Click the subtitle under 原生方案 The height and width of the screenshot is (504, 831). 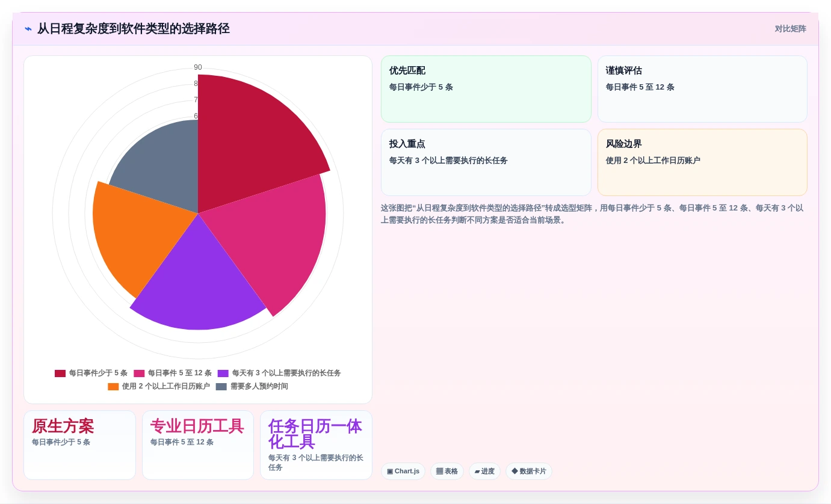61,442
